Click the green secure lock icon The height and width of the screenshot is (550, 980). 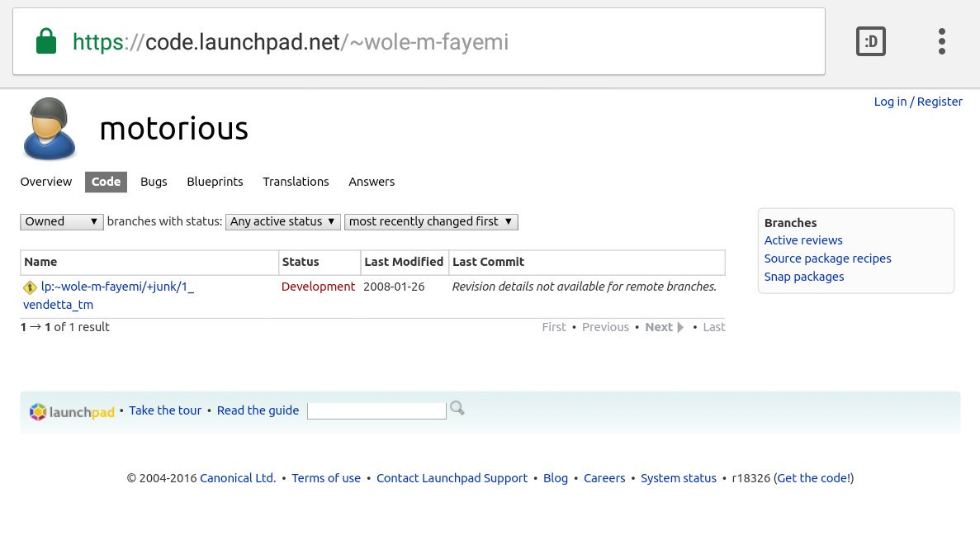[x=46, y=41]
